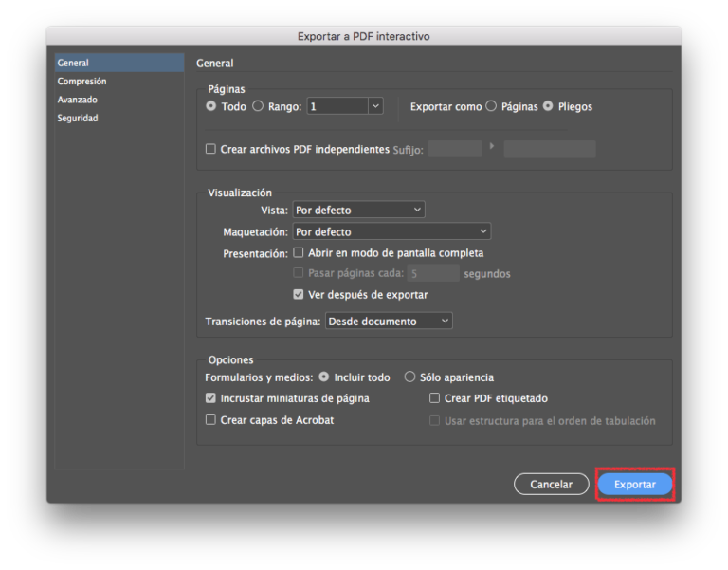Screen dimensions: 728x570
Task: Click the arrow next to Sufijo field
Action: (x=492, y=146)
